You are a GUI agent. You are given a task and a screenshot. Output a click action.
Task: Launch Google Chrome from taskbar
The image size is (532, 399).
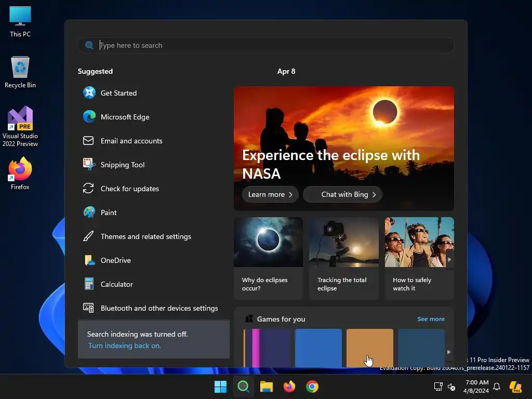pyautogui.click(x=312, y=387)
